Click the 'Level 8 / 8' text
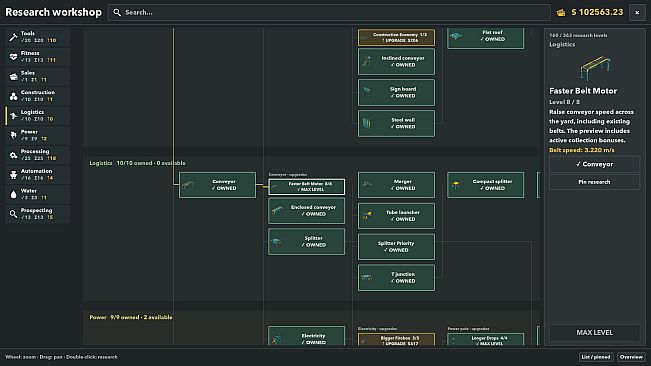Viewport: 651px width, 366px height. click(x=564, y=102)
